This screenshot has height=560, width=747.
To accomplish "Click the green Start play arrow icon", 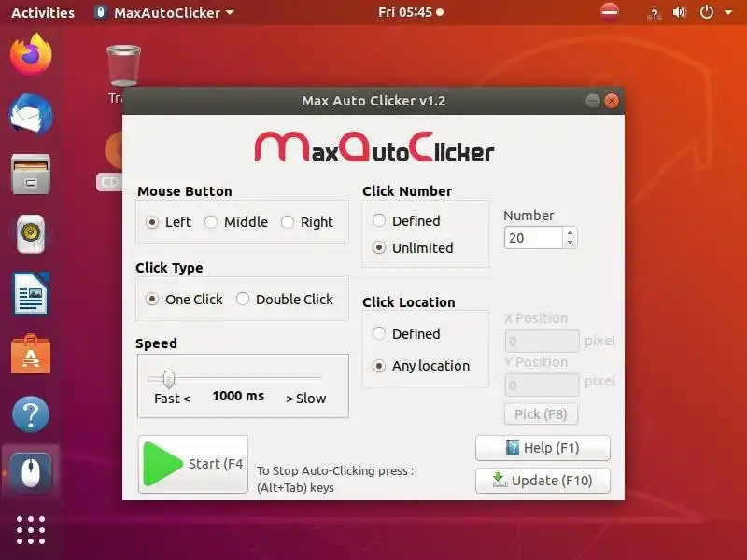I will coord(162,464).
